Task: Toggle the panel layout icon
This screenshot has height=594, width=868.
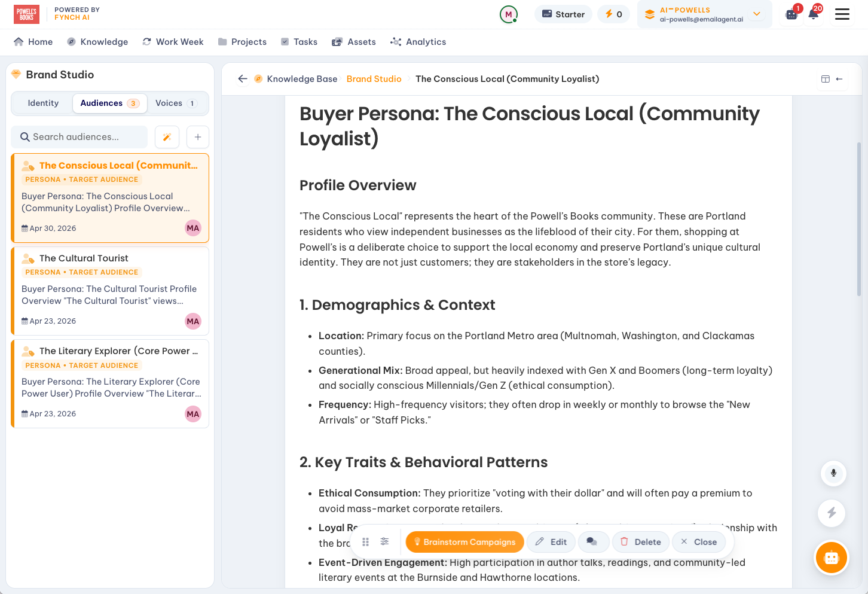Action: click(x=826, y=79)
